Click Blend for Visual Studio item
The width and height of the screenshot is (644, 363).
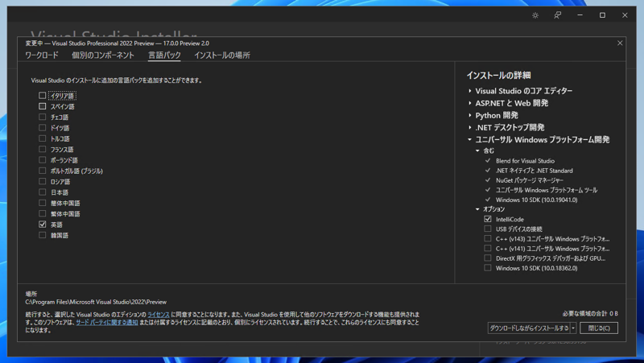pos(525,161)
